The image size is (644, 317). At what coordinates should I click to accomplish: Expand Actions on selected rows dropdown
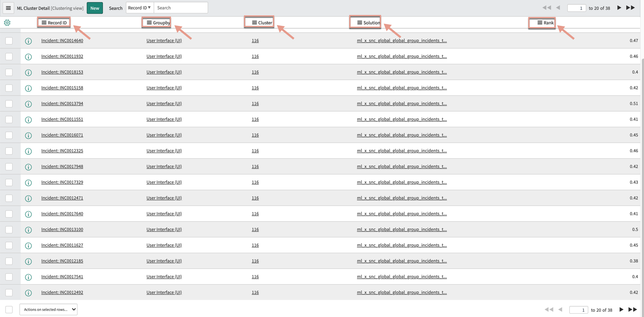tap(48, 309)
